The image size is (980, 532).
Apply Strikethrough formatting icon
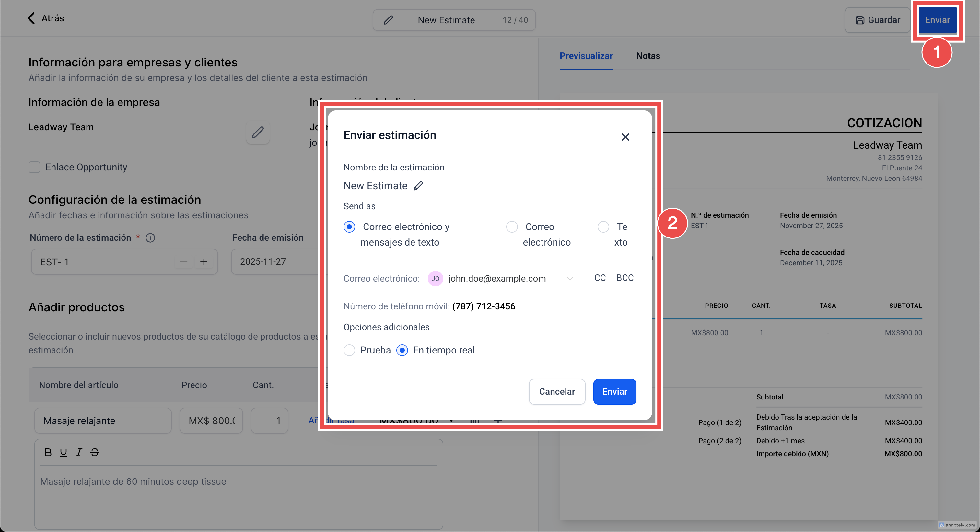coord(94,452)
